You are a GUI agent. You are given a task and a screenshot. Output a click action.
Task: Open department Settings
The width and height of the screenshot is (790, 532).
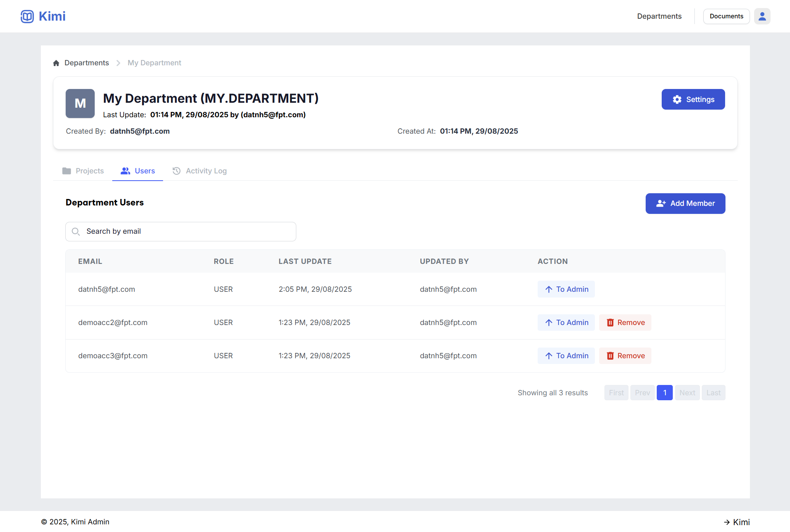[693, 99]
